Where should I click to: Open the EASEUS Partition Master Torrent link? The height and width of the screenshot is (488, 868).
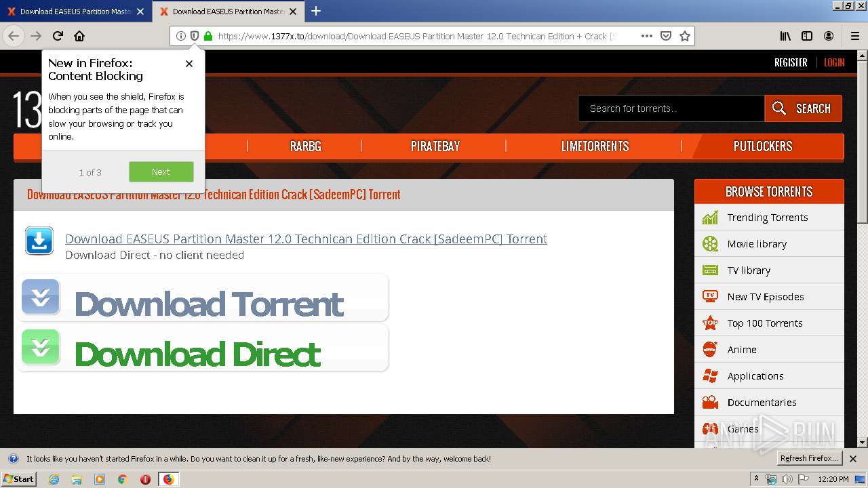click(306, 239)
